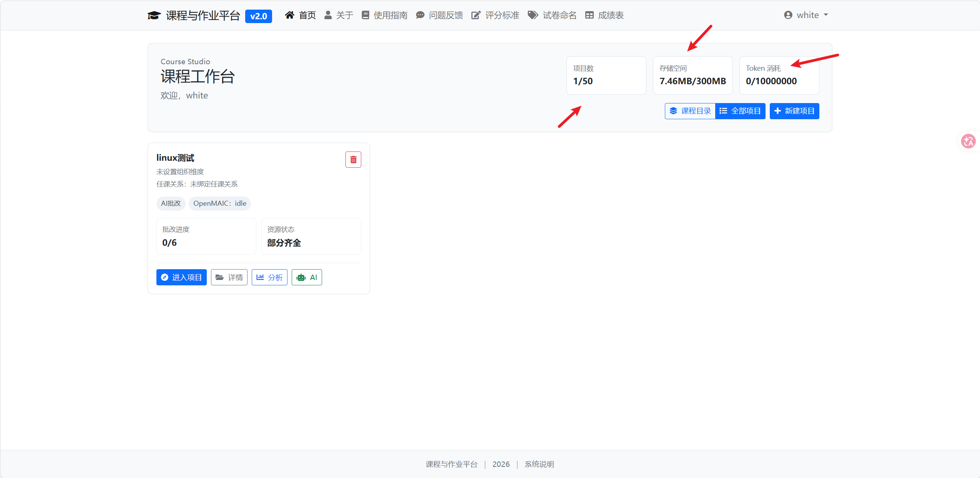This screenshot has height=478, width=980.
Task: Create a project with 新建项目
Action: click(x=794, y=111)
